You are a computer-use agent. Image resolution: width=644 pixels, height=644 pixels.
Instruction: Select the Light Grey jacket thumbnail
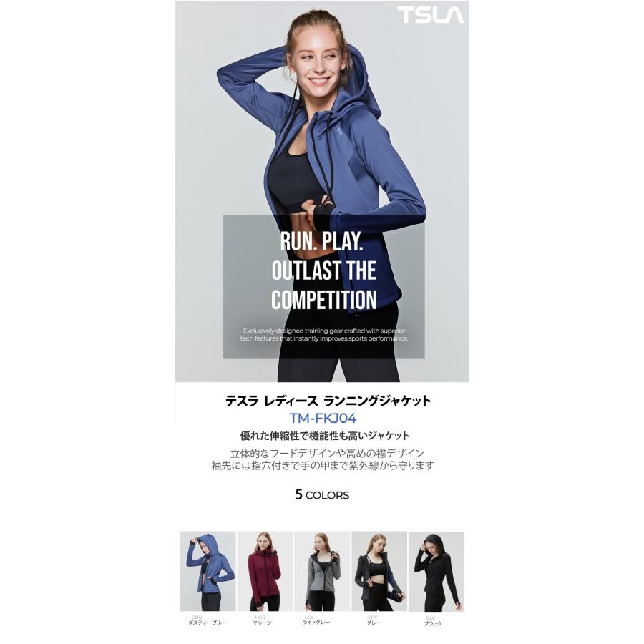[x=322, y=571]
